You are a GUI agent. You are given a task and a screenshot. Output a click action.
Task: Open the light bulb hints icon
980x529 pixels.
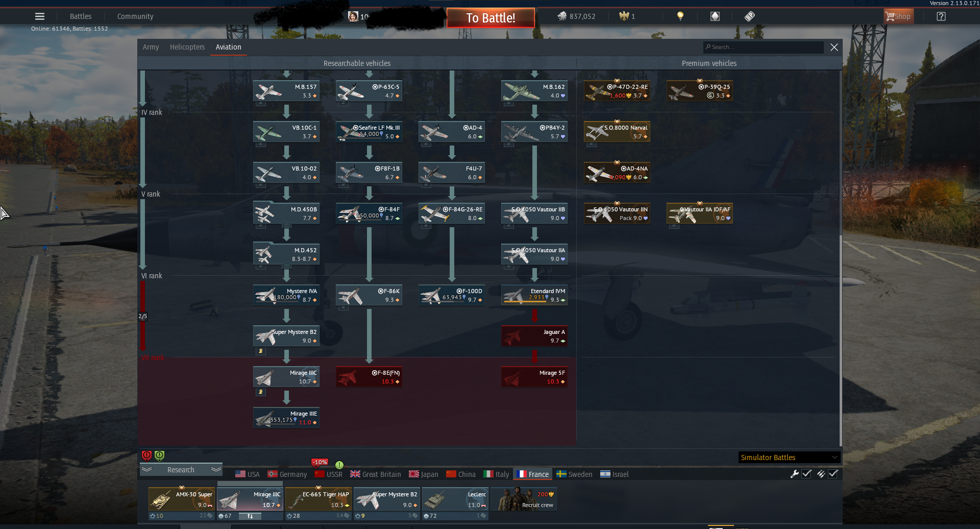point(680,16)
